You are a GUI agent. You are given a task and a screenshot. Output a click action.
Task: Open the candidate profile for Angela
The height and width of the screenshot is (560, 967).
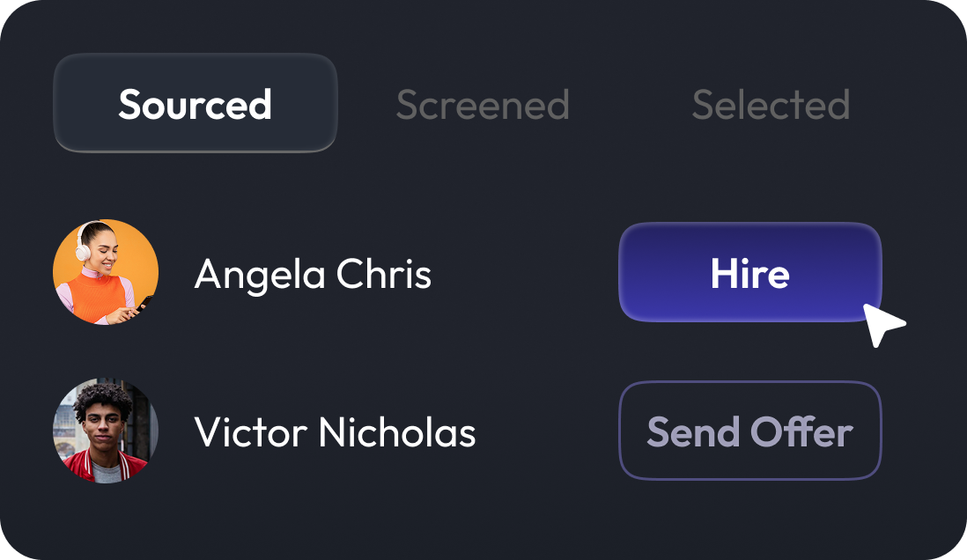click(x=313, y=274)
